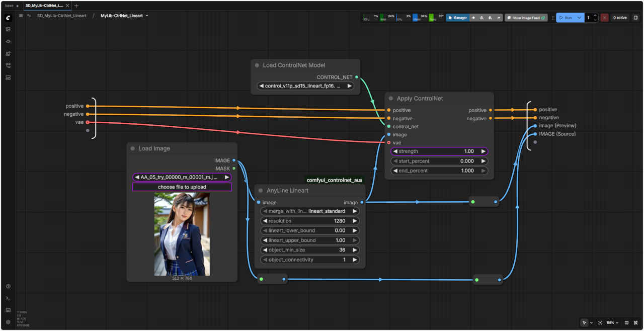Click choose file to upload button
Image resolution: width=644 pixels, height=331 pixels.
182,187
